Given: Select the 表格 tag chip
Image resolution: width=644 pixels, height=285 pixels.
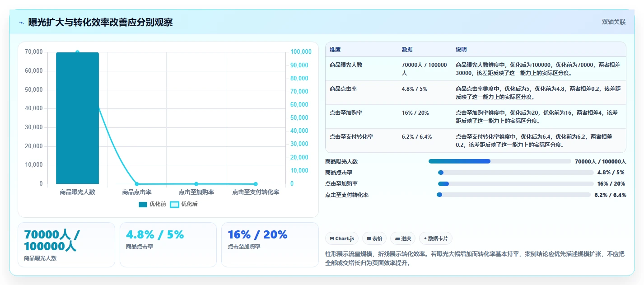Looking at the screenshot, I should [374, 238].
